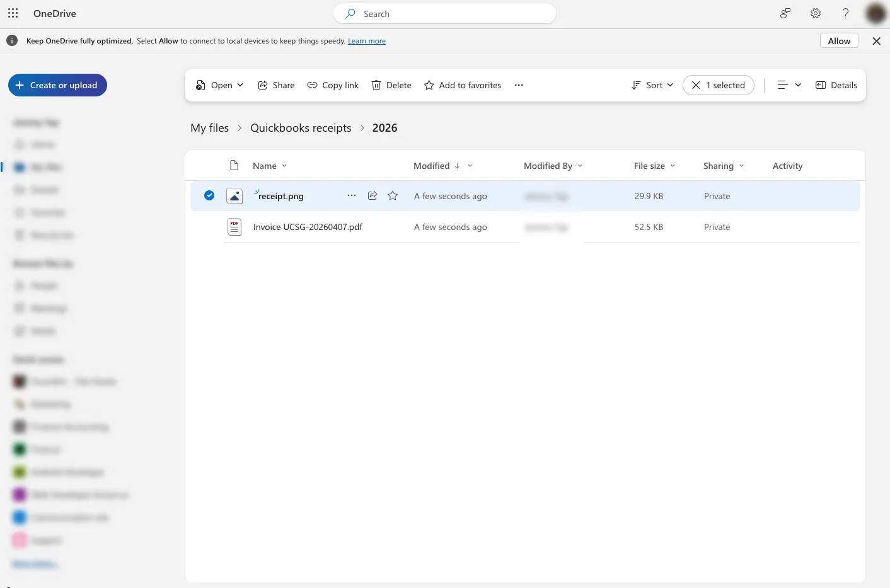The height and width of the screenshot is (588, 890).
Task: Click the OneDrive title link
Action: 55,13
